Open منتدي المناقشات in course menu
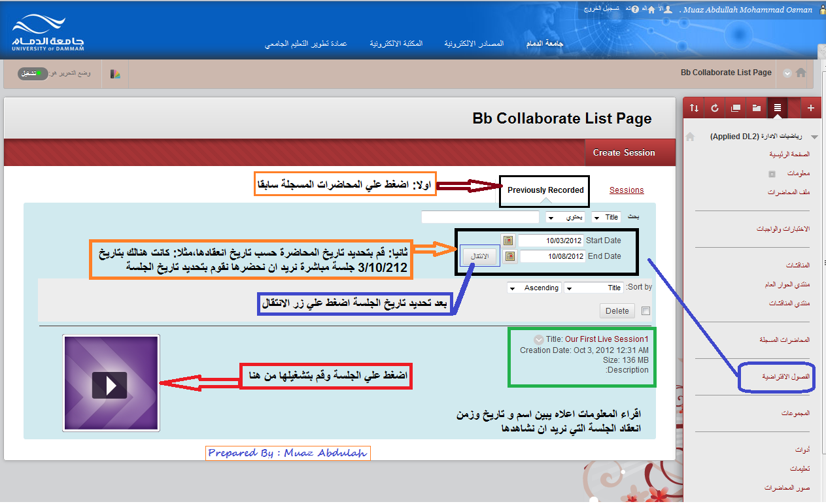 (789, 303)
